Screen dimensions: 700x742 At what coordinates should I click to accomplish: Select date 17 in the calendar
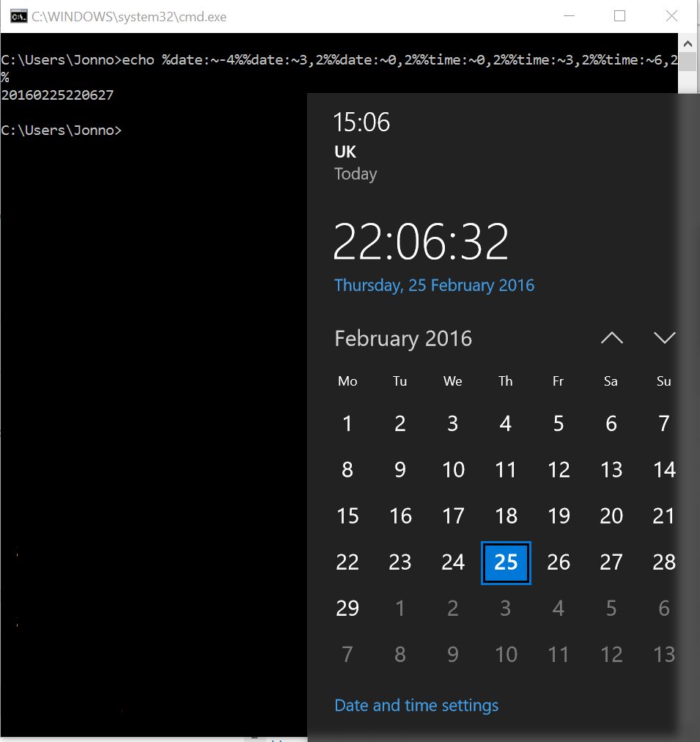tap(453, 515)
